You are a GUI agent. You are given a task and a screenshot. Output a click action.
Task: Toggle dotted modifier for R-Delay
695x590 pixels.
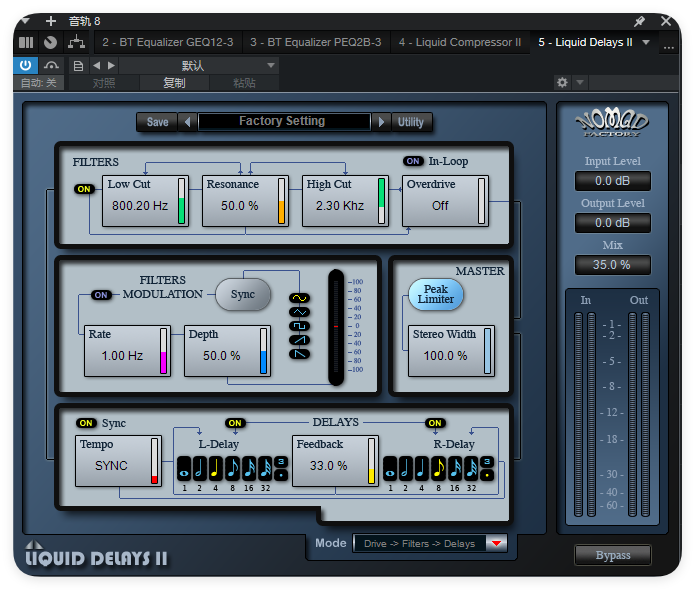tap(487, 475)
